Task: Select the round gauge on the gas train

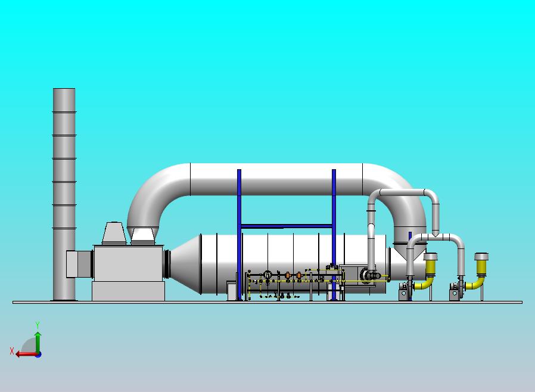Action: tap(268, 274)
